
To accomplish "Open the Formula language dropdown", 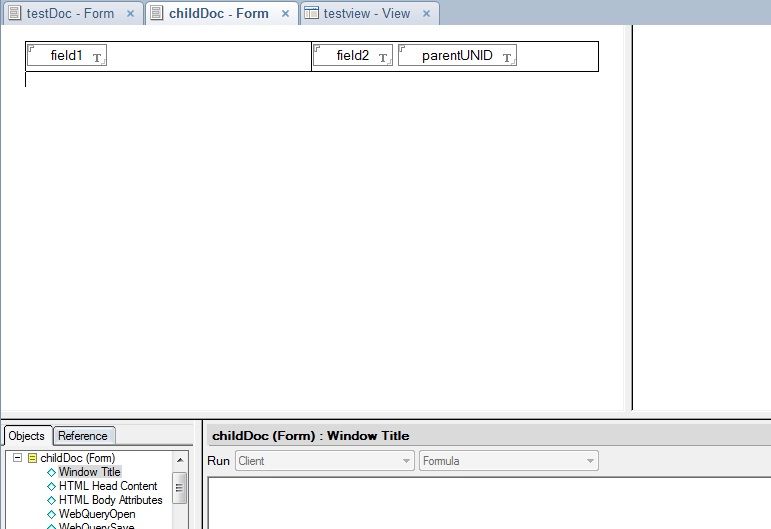I will pos(508,461).
